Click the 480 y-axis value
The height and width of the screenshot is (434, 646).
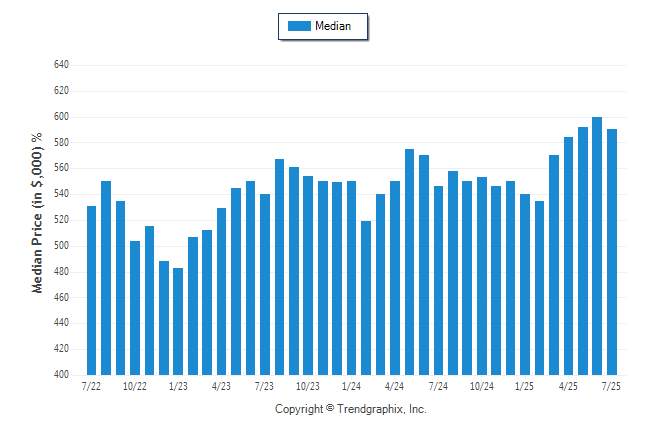(x=61, y=272)
